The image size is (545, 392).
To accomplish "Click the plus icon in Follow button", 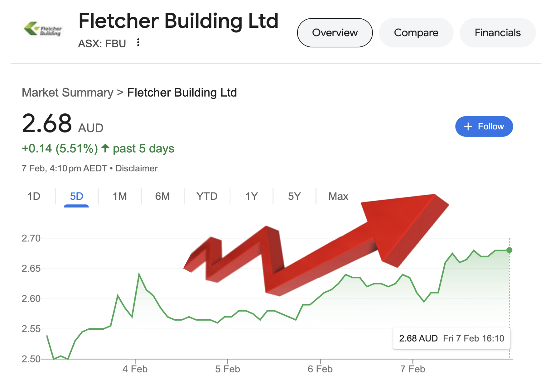I will coord(468,127).
